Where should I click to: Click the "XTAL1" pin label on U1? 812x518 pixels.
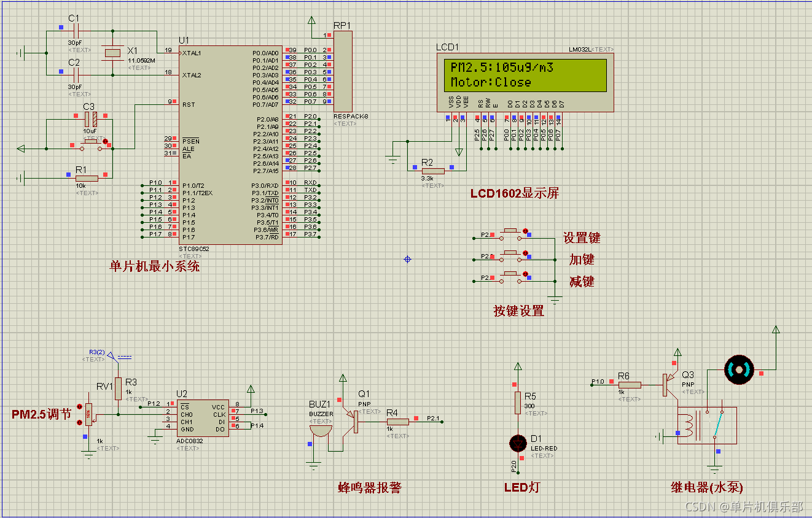[191, 53]
